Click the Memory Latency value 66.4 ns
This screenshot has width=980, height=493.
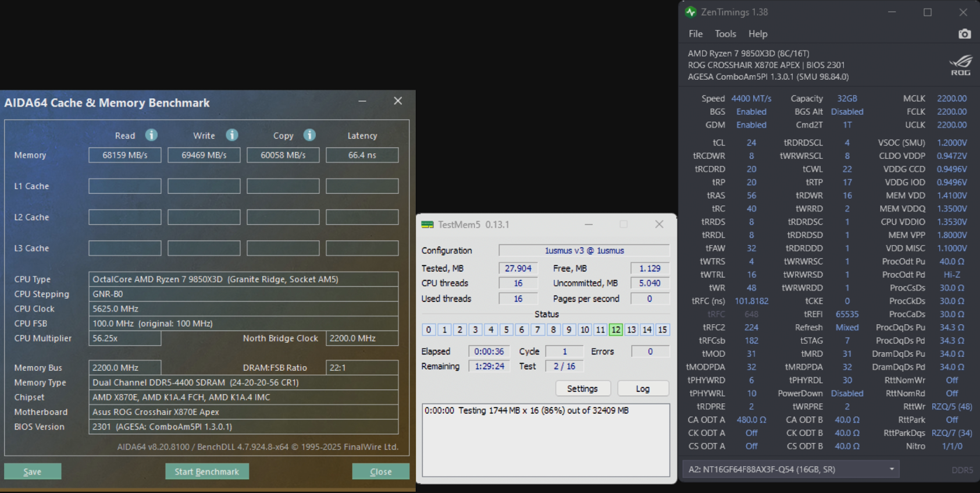point(362,155)
